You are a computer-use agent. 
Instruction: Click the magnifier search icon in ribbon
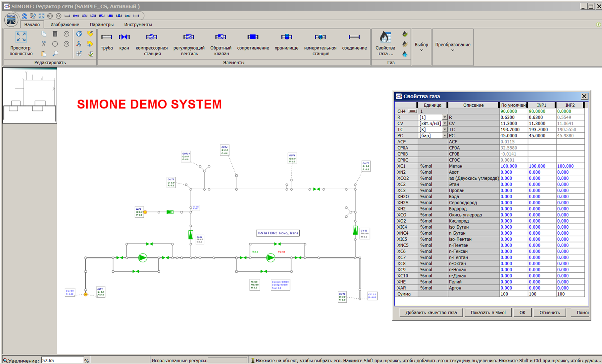pos(55,54)
